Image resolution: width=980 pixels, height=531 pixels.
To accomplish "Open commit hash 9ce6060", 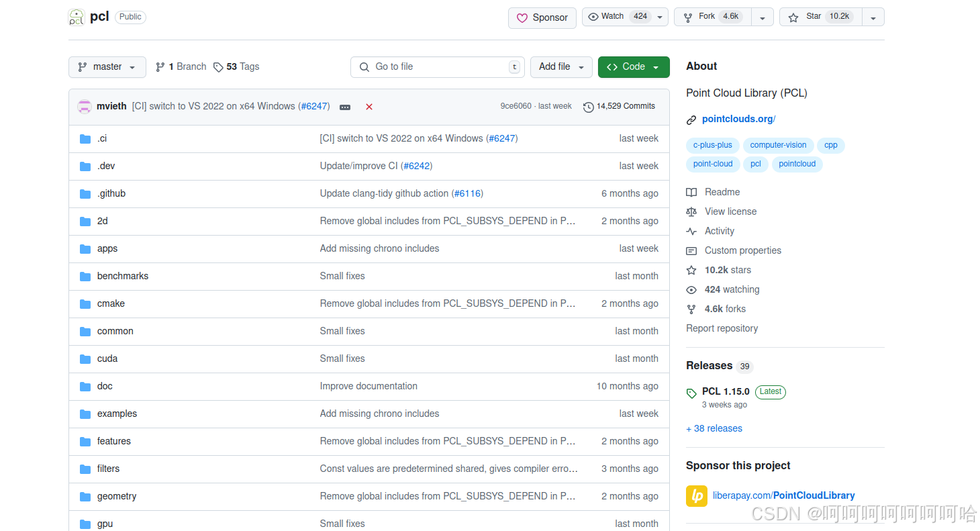I will tap(516, 106).
